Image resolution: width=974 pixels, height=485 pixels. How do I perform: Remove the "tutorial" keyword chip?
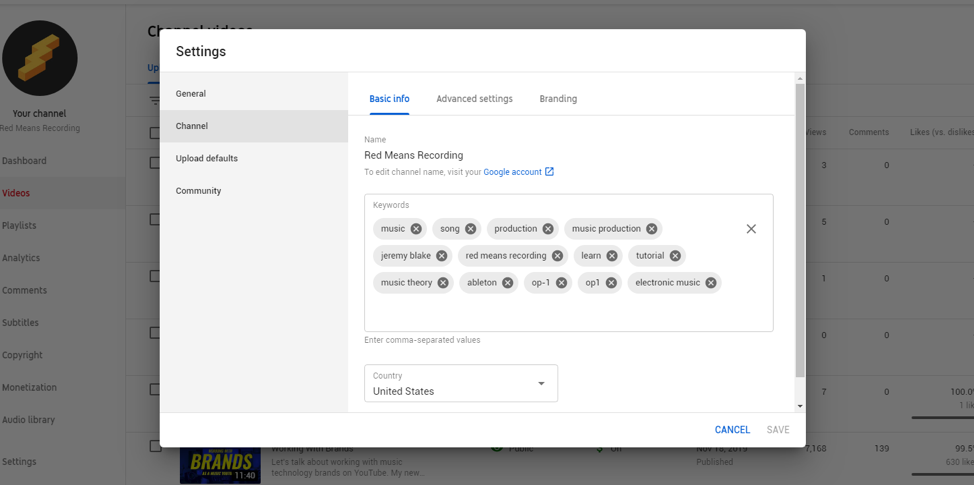click(x=675, y=255)
